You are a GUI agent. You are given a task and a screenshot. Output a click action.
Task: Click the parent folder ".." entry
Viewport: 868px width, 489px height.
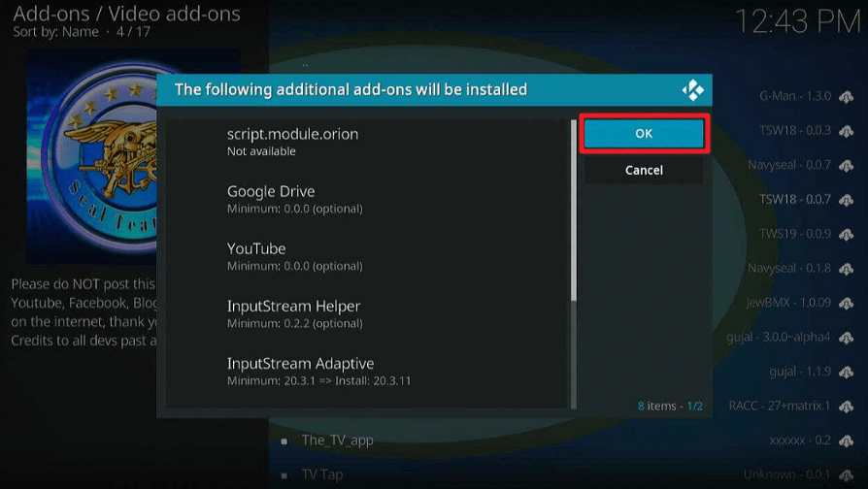click(305, 65)
